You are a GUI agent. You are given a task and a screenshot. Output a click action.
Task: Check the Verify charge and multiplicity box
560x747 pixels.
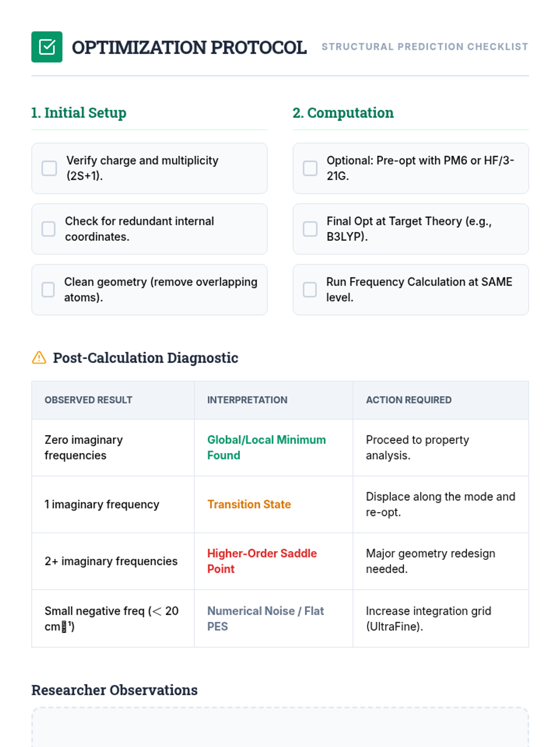coord(49,168)
